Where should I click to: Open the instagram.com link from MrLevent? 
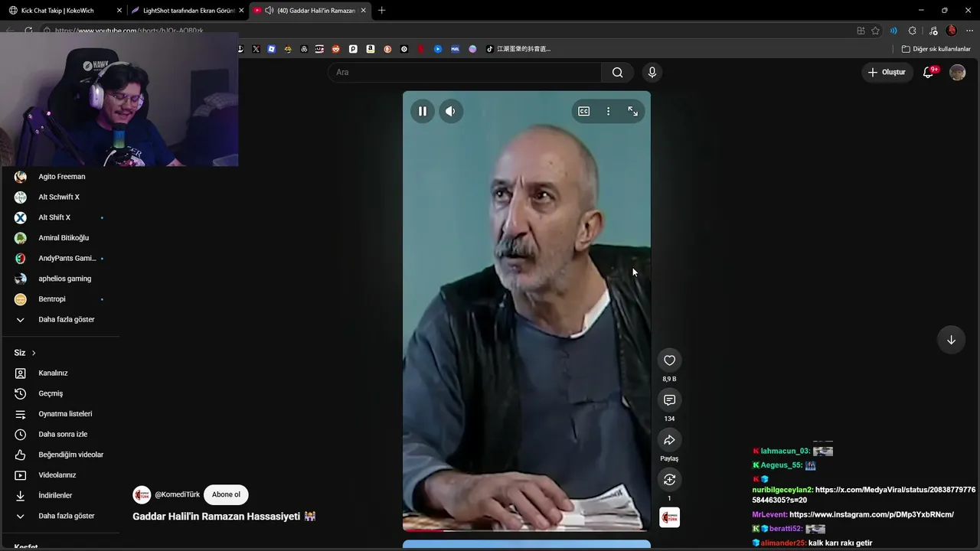[x=871, y=514]
